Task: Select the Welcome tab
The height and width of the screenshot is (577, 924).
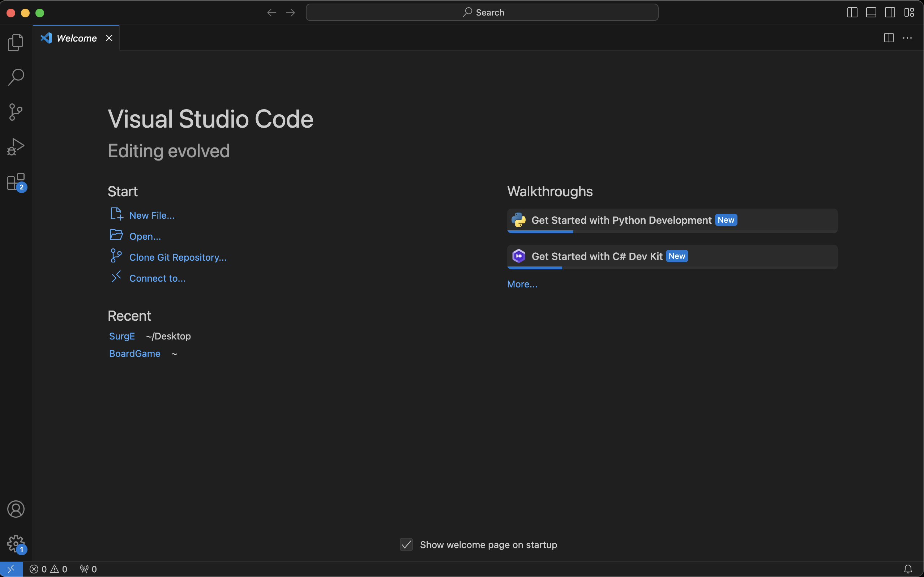Action: point(76,38)
